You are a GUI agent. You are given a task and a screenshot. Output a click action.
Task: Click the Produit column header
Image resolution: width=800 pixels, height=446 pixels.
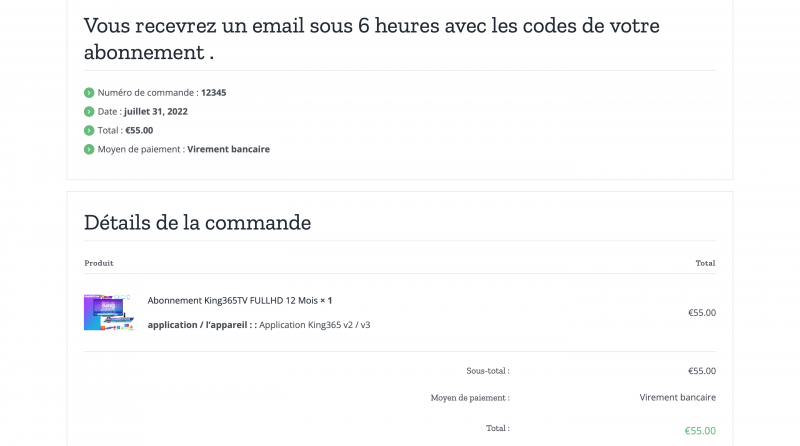coord(99,263)
